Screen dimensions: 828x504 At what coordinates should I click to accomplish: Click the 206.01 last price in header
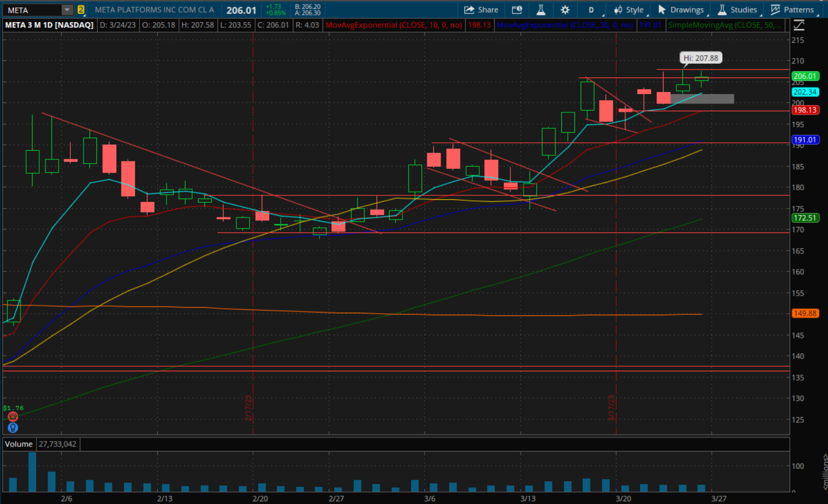click(x=241, y=10)
